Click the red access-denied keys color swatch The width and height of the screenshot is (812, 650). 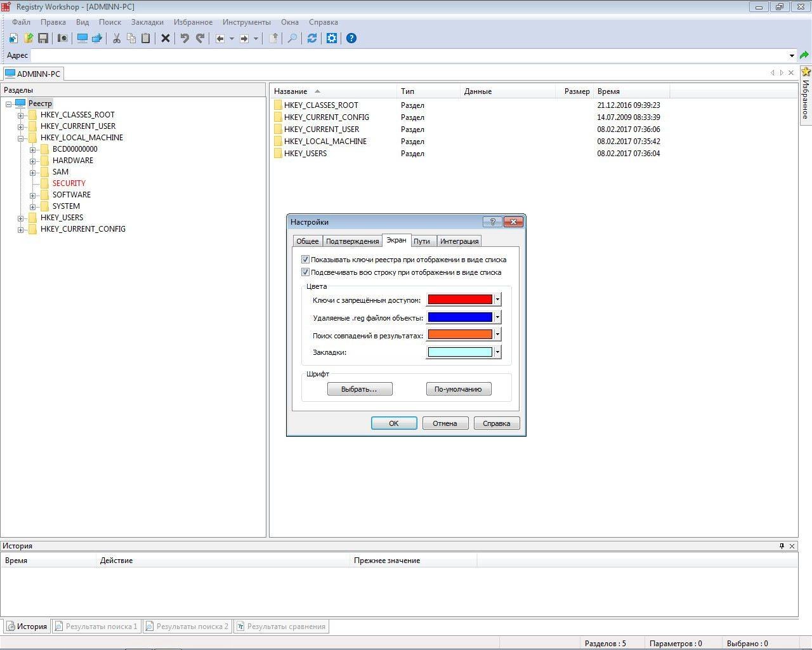[x=460, y=300]
